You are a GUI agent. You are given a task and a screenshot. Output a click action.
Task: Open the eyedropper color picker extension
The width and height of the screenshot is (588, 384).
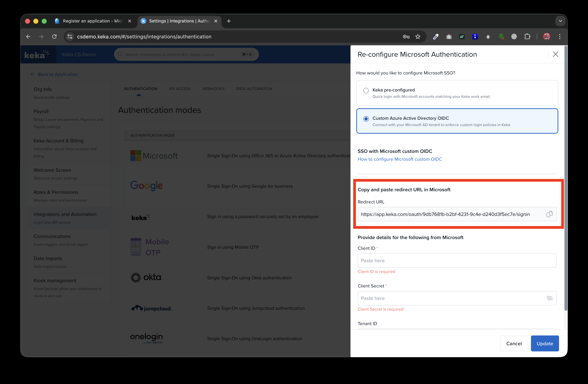click(436, 37)
